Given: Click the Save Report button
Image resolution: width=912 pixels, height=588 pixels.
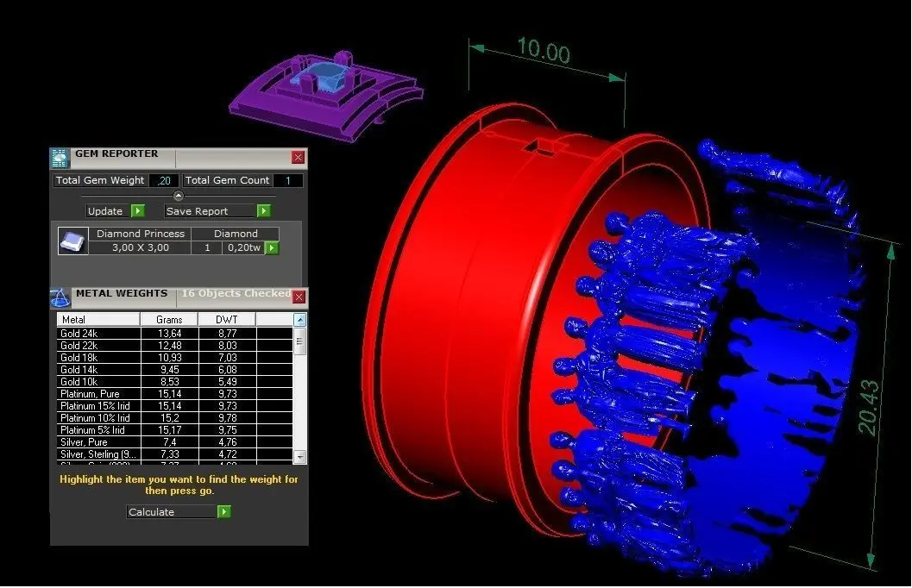Looking at the screenshot, I should [211, 211].
